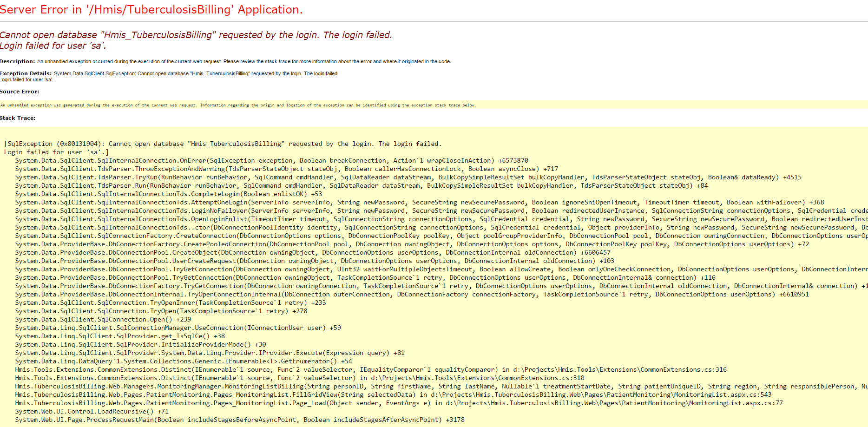Screen dimensions: 868x427
Task: Click the yellow source error message box
Action: click(x=238, y=105)
